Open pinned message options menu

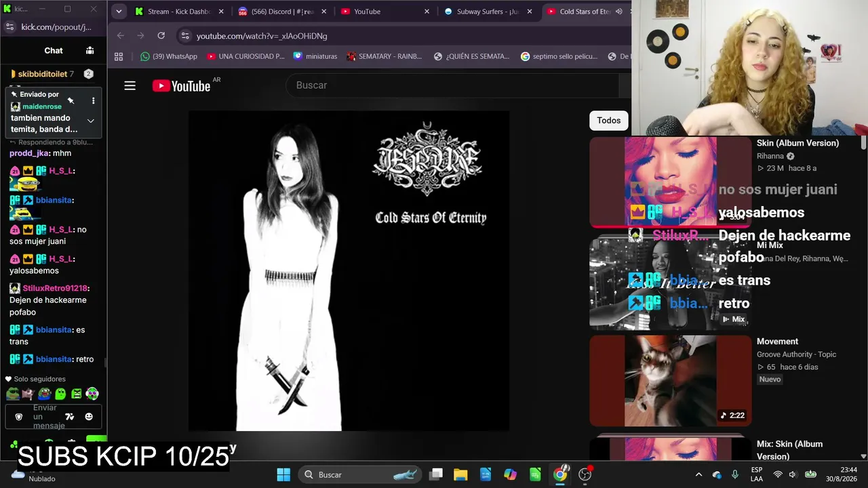(93, 100)
